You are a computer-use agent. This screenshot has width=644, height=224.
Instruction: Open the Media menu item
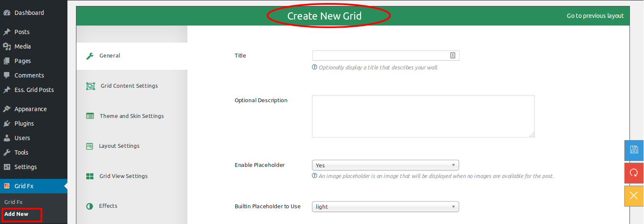[x=34, y=46]
